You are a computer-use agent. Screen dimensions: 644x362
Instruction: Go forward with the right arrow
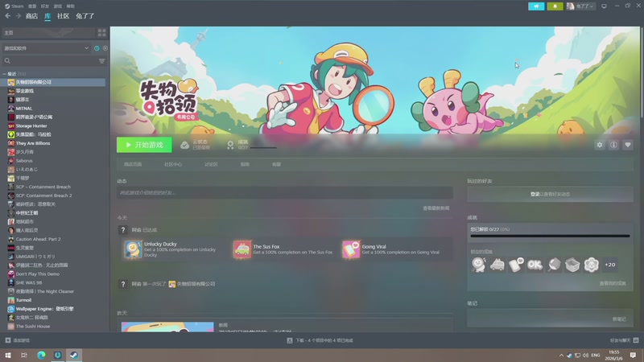point(19,16)
